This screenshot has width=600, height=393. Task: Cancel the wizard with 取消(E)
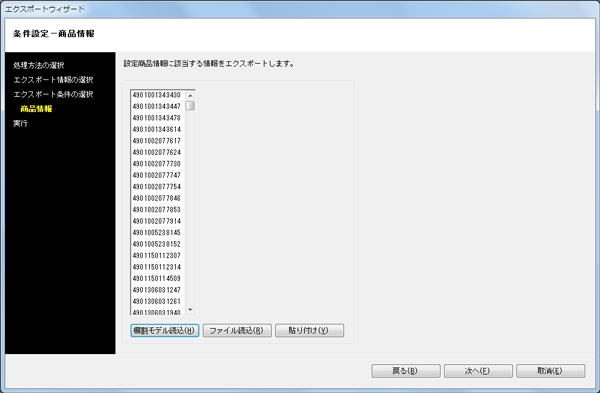[551, 371]
